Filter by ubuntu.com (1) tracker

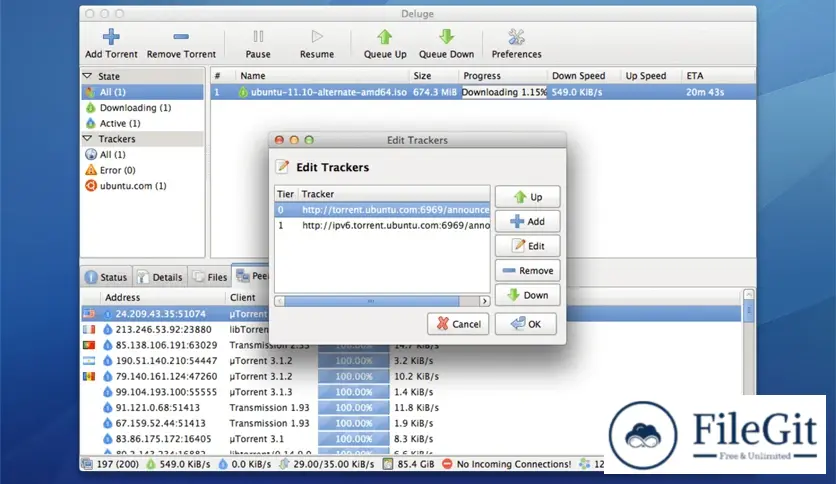[142, 185]
